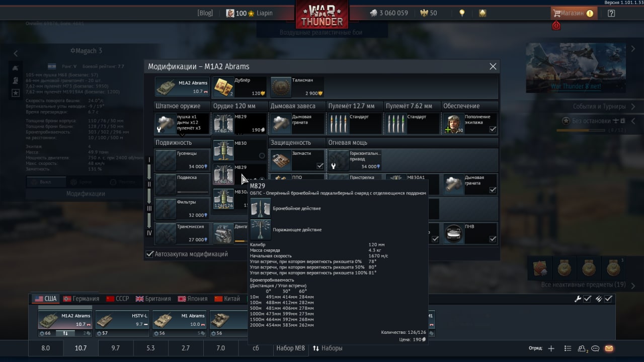The width and height of the screenshot is (644, 362).
Task: Switch to the СССР nation tab
Action: click(117, 299)
